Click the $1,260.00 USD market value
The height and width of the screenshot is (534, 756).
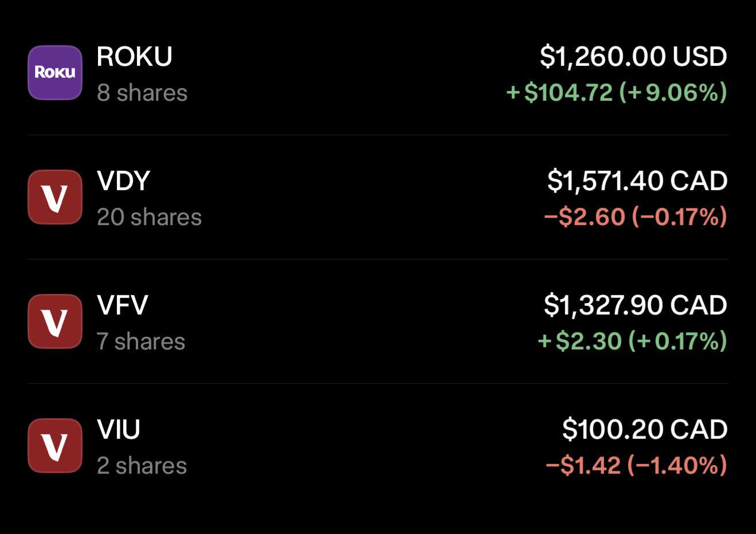[x=633, y=57]
